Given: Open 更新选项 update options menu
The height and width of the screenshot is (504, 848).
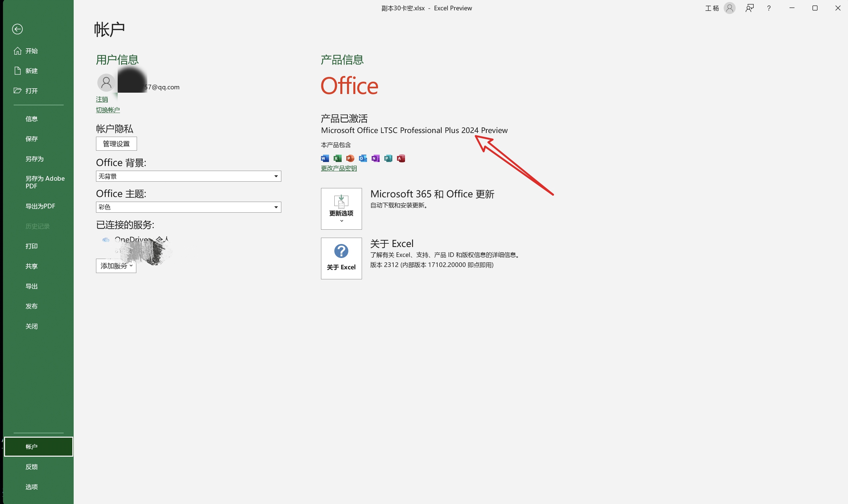Looking at the screenshot, I should click(x=341, y=209).
